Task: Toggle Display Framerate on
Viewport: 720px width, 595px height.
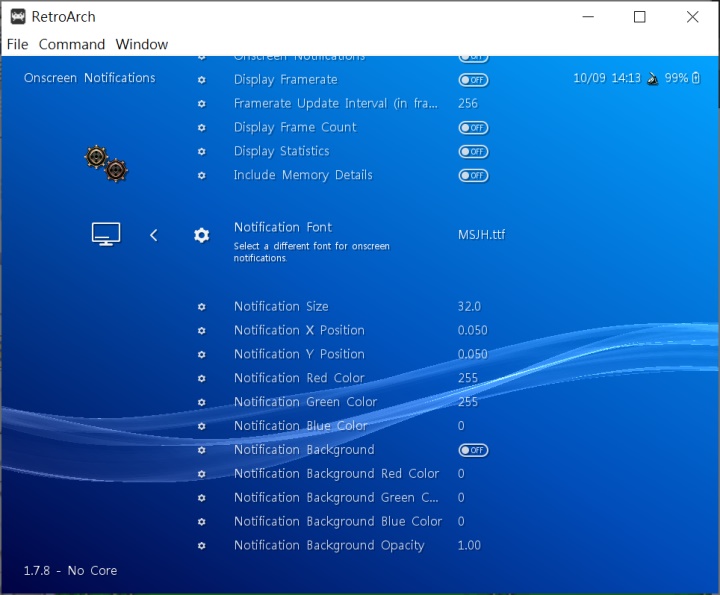Action: [473, 80]
